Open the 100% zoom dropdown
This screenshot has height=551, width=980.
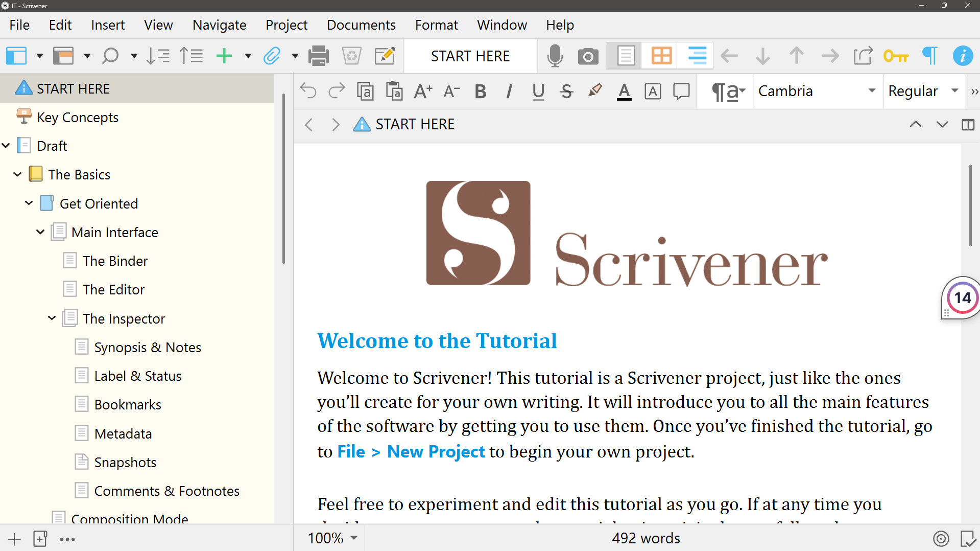pyautogui.click(x=332, y=538)
